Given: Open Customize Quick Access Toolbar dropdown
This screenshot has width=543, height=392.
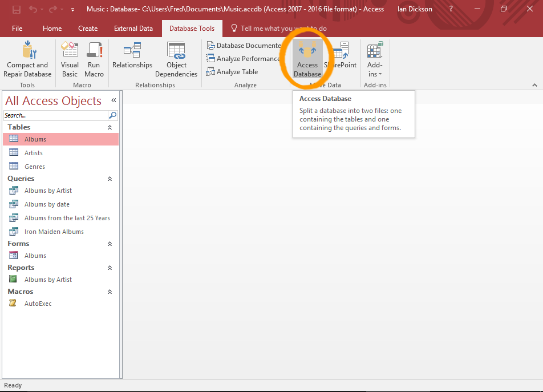Looking at the screenshot, I should [73, 10].
